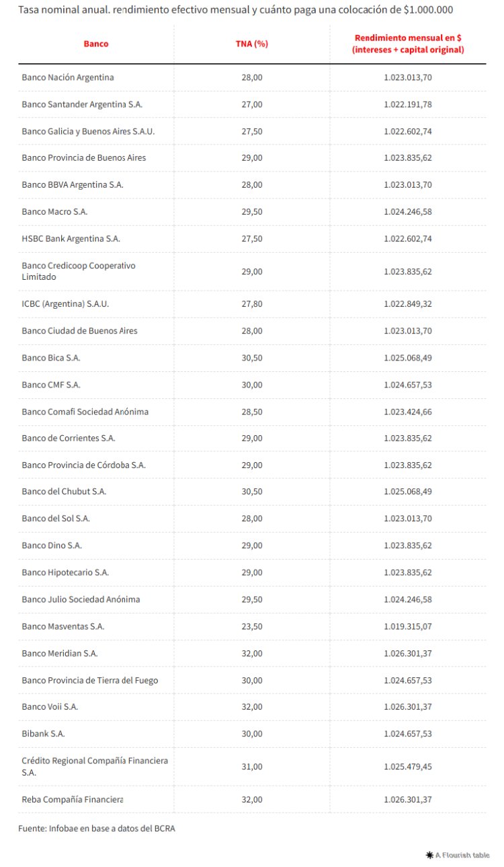This screenshot has height=867, width=504.
Task: Select Banco Provincia de Tierra del Fuego
Action: [x=90, y=680]
